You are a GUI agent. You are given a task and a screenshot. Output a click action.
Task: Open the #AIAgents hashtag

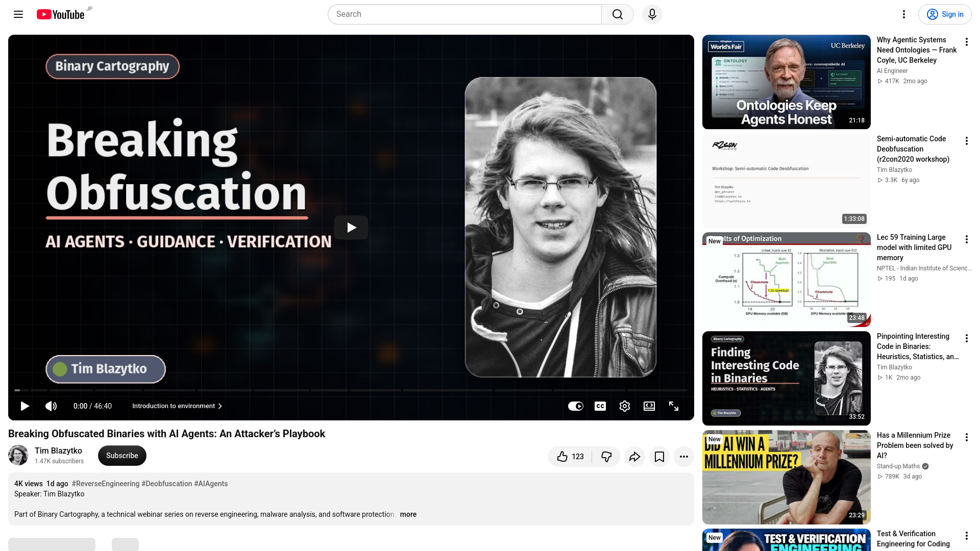(211, 484)
